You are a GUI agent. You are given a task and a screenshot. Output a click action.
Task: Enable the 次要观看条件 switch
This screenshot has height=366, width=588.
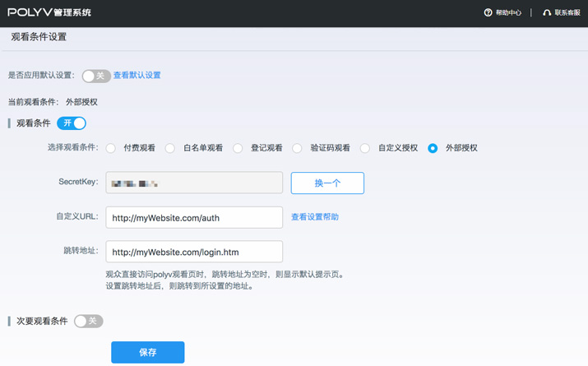click(x=88, y=321)
